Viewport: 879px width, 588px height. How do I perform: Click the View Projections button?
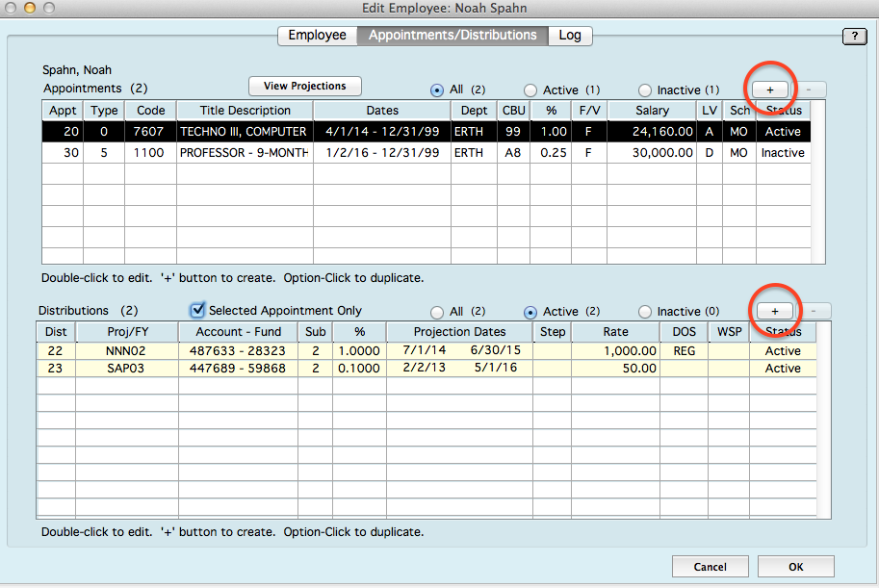[304, 87]
